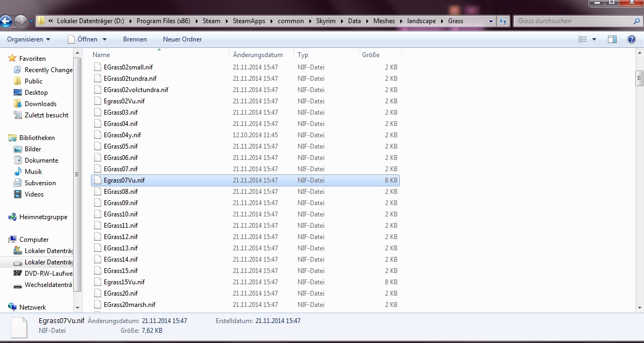Click the Bibliotheken library icon
The width and height of the screenshot is (644, 343).
pyautogui.click(x=12, y=138)
